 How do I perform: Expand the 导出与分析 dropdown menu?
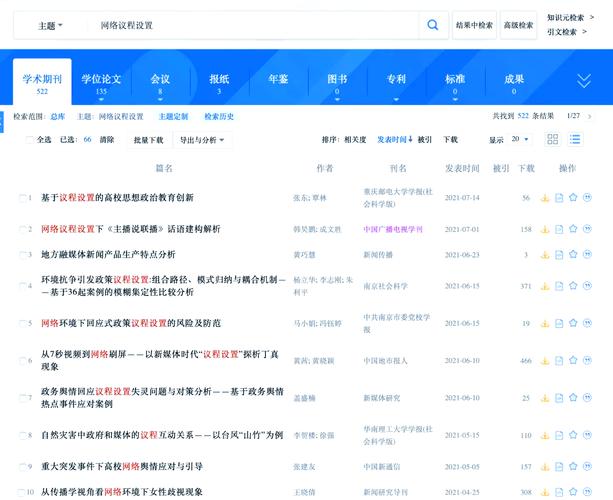(x=203, y=140)
